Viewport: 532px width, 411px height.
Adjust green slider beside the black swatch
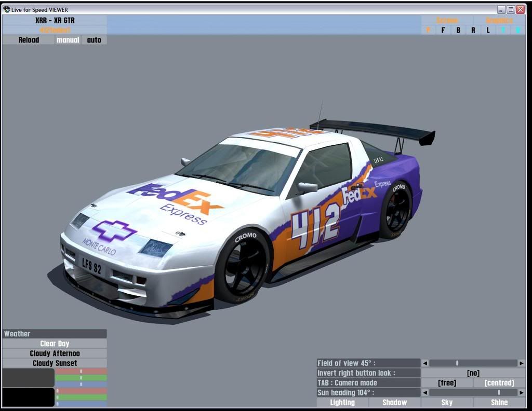pyautogui.click(x=81, y=398)
